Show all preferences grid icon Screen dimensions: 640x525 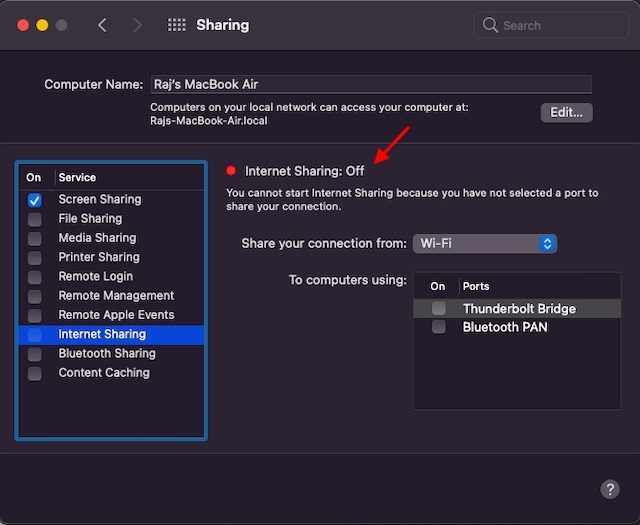click(176, 25)
